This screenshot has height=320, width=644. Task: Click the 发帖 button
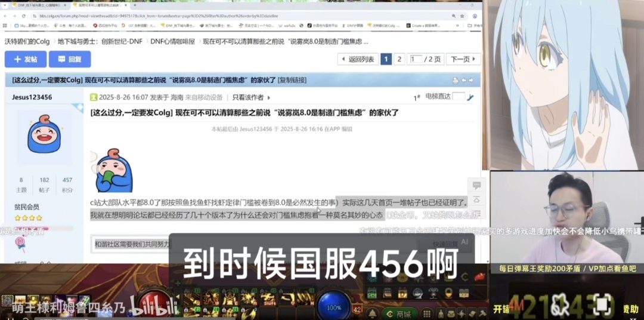(26, 59)
